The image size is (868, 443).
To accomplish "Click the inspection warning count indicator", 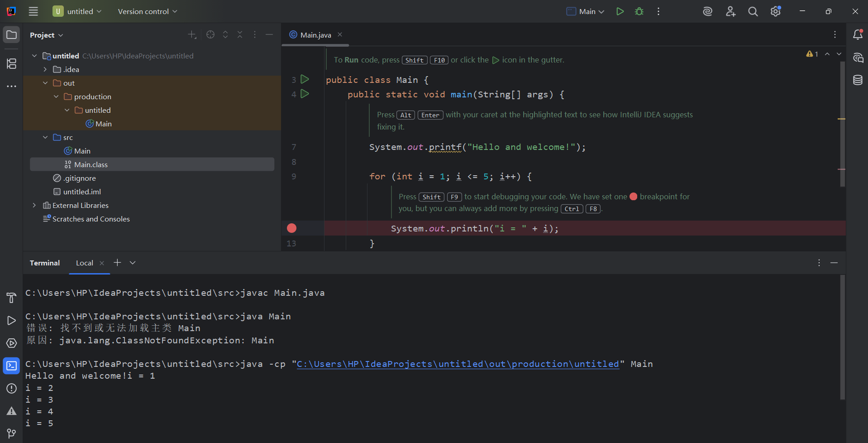I will pyautogui.click(x=812, y=54).
